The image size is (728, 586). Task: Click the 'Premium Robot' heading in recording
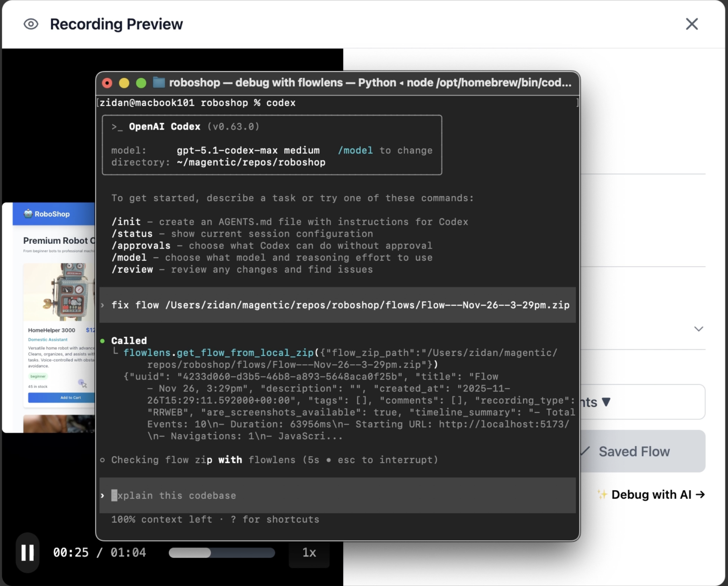pyautogui.click(x=59, y=240)
